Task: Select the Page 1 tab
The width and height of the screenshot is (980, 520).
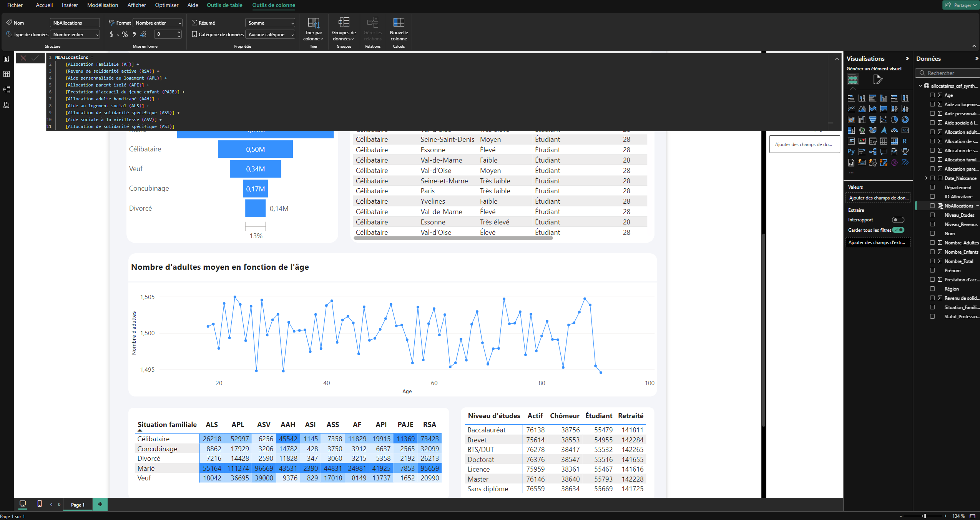Action: (x=78, y=505)
